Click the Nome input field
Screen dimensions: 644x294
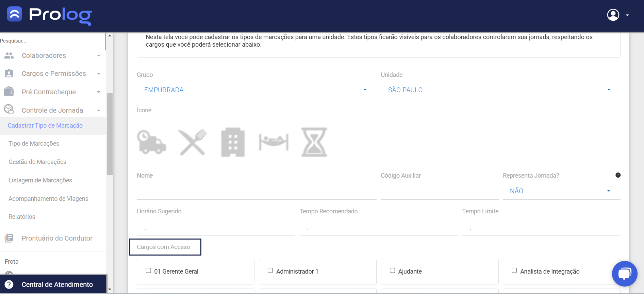click(257, 191)
